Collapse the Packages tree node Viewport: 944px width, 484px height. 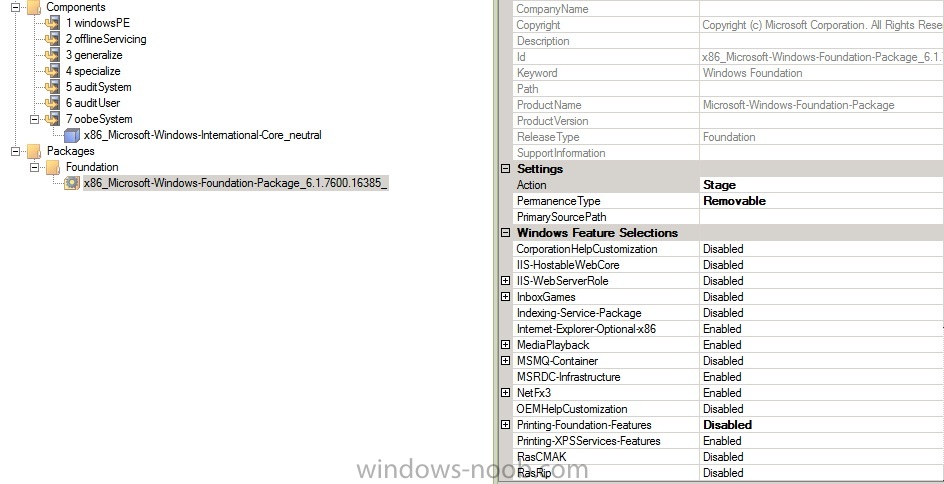click(x=15, y=151)
